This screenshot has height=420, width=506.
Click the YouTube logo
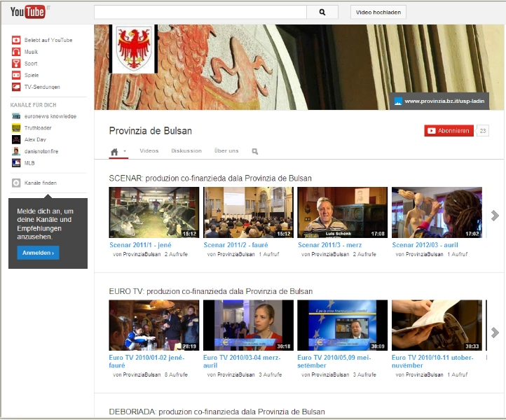(27, 12)
